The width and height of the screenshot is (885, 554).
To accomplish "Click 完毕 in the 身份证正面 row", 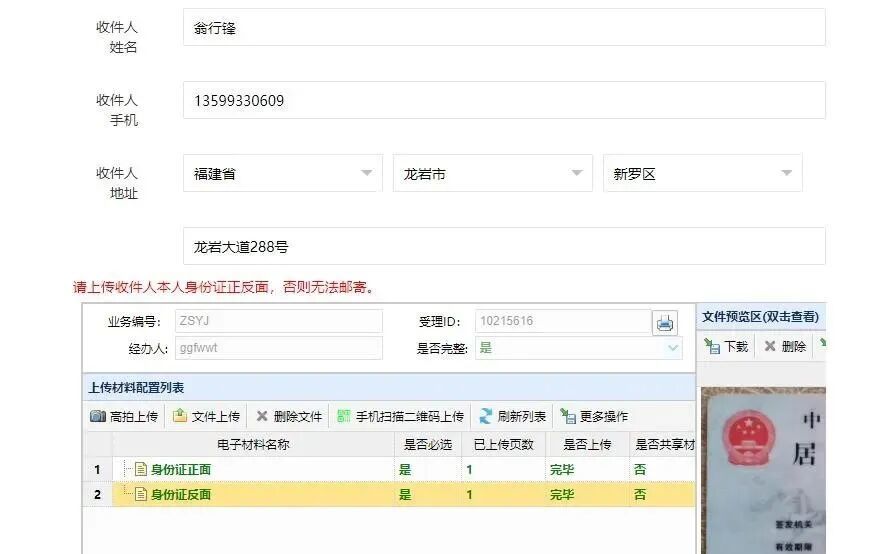I will click(x=562, y=469).
